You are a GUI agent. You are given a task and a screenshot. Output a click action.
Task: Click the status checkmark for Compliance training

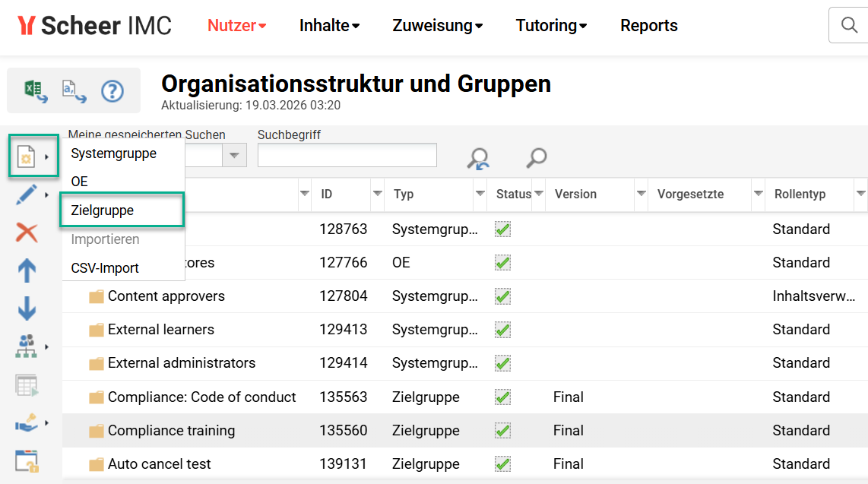502,430
